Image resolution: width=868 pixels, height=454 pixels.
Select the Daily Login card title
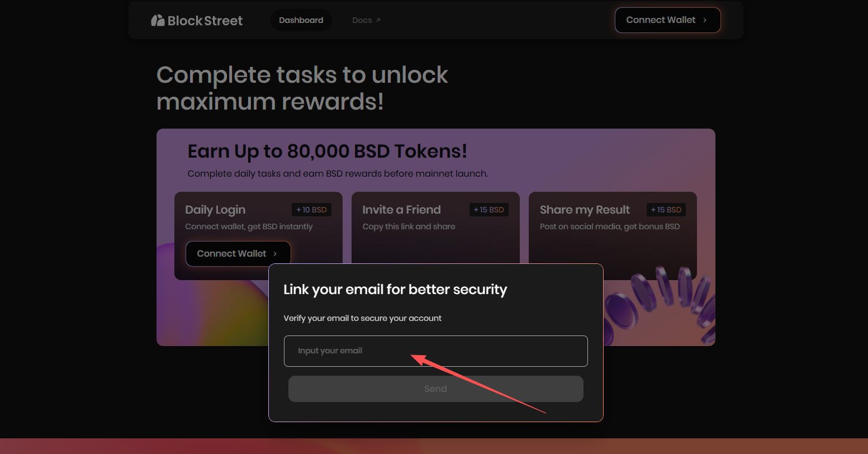[215, 210]
